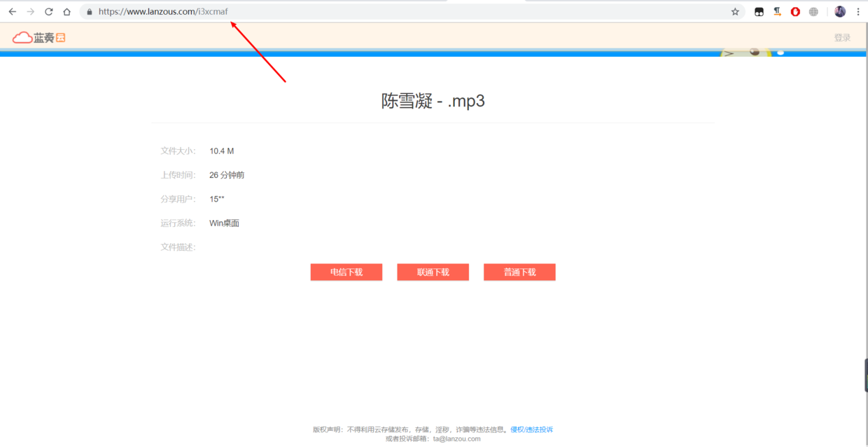The image size is (868, 447).
Task: Go back to the previous page
Action: (12, 12)
